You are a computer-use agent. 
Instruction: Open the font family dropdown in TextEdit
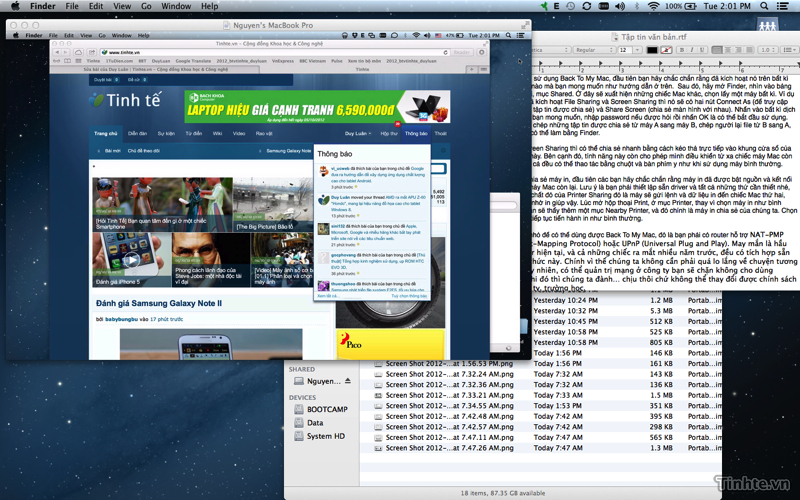[551, 49]
